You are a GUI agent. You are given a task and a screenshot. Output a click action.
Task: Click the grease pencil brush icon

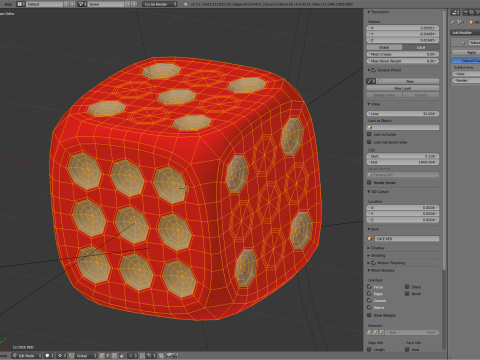(370, 81)
